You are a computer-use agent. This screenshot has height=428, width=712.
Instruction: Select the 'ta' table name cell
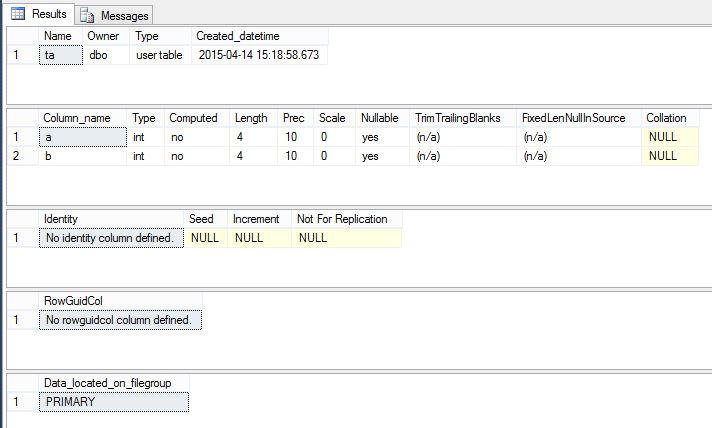[61, 55]
